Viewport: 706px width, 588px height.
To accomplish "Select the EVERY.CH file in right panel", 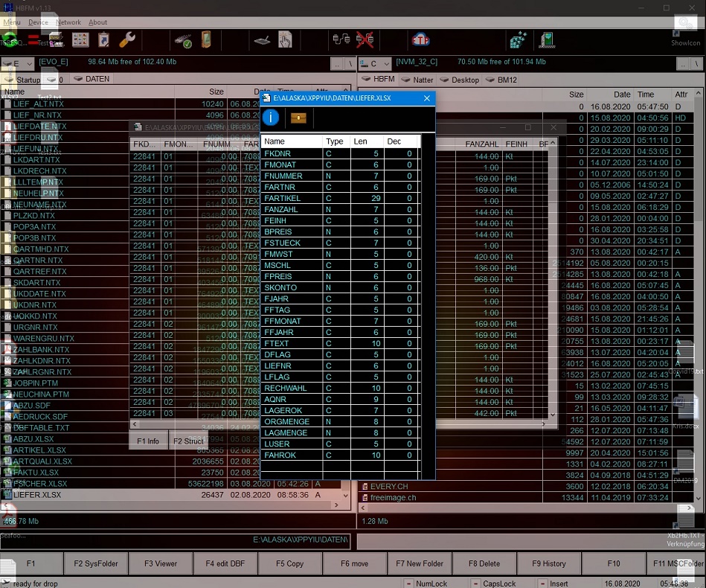I will [527, 486].
